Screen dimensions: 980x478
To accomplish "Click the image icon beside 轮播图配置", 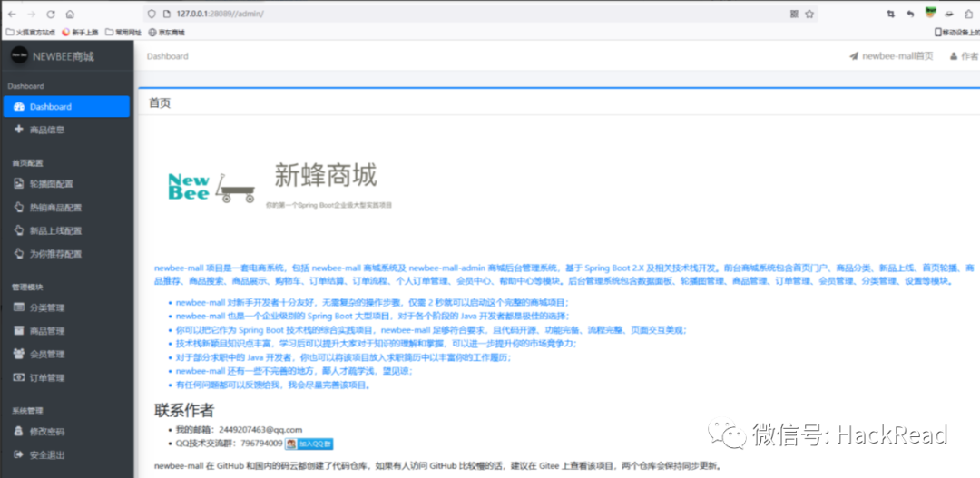I will point(18,184).
